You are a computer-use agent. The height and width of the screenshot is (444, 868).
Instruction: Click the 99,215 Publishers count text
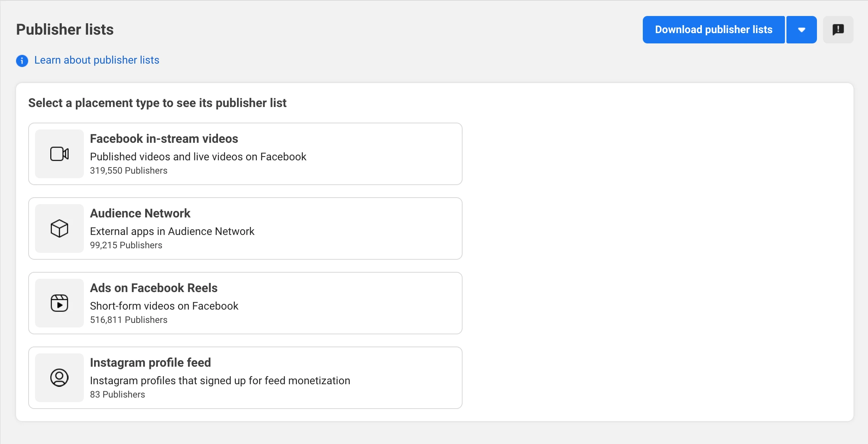click(126, 245)
